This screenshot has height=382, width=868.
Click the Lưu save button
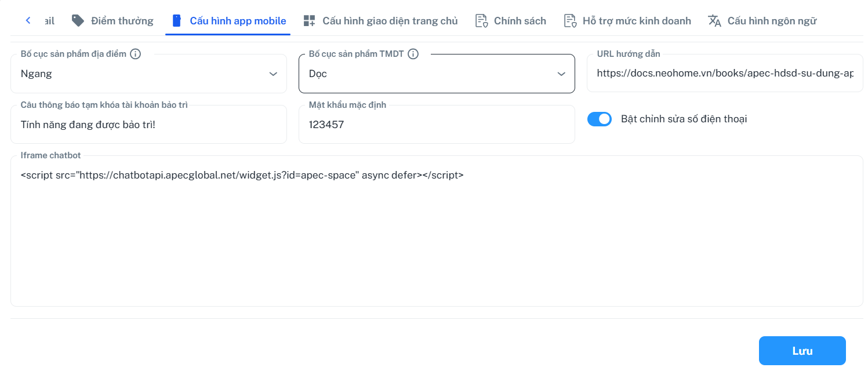[802, 351]
